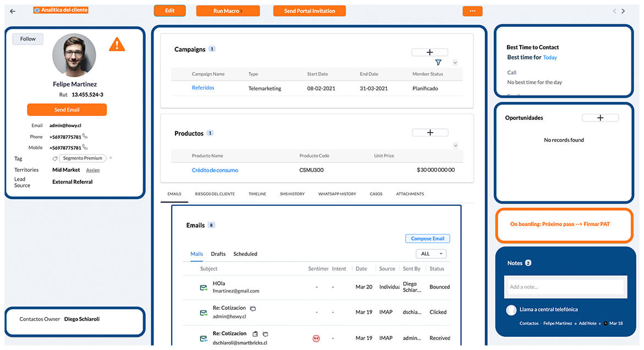Image resolution: width=644 pixels, height=350 pixels.
Task: Click Add Note link under the note
Action: tap(588, 323)
